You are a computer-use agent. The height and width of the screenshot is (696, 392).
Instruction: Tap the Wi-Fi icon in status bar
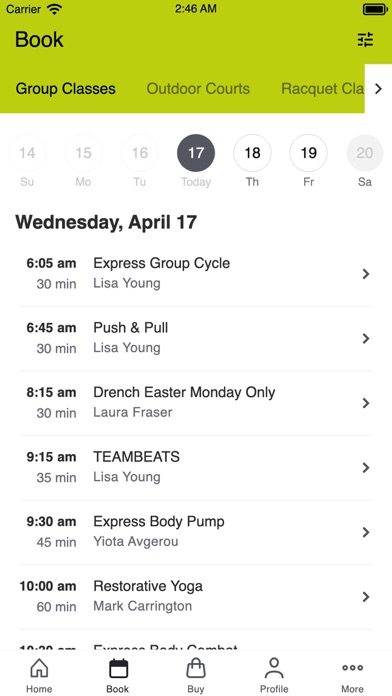55,9
